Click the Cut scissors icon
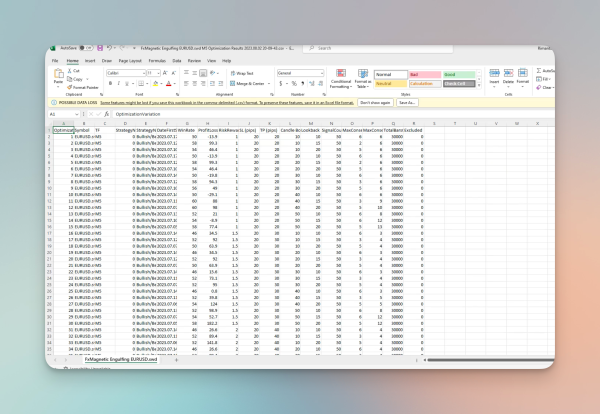The width and height of the screenshot is (600, 414). (69, 71)
